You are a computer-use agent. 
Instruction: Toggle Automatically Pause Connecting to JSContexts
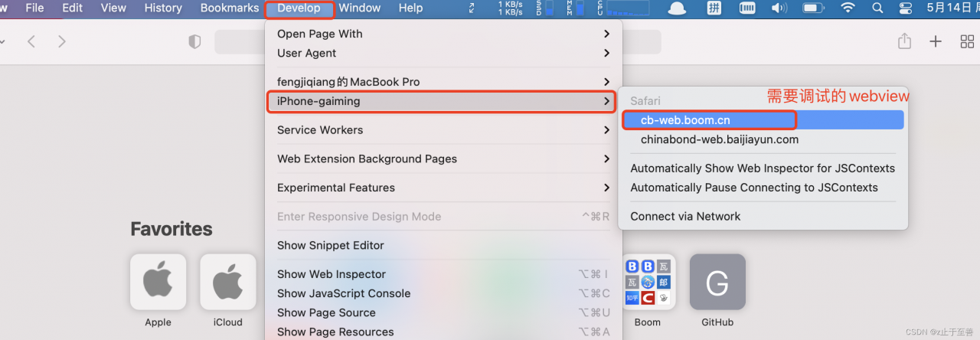click(763, 188)
